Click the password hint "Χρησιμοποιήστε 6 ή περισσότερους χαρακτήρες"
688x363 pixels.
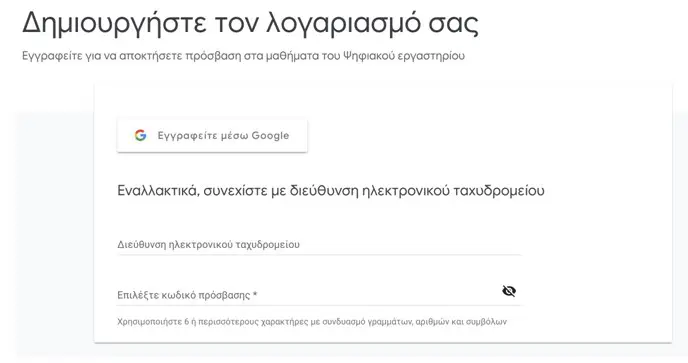[x=312, y=321]
